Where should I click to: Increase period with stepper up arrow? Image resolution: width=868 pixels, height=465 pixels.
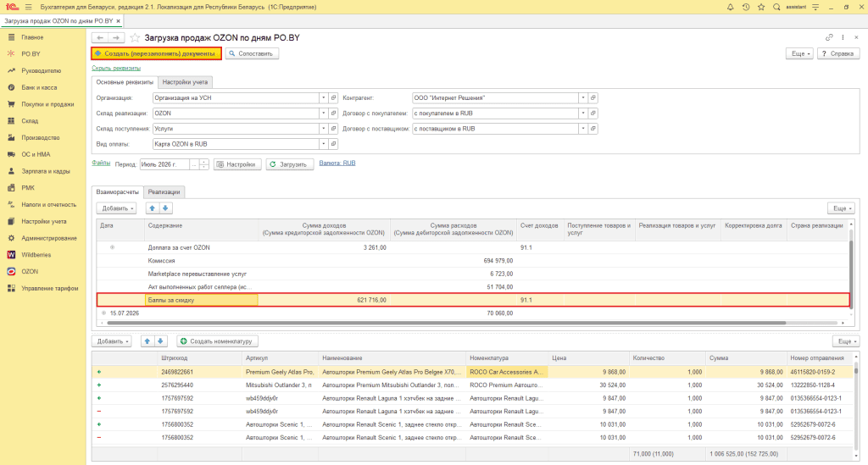(204, 162)
